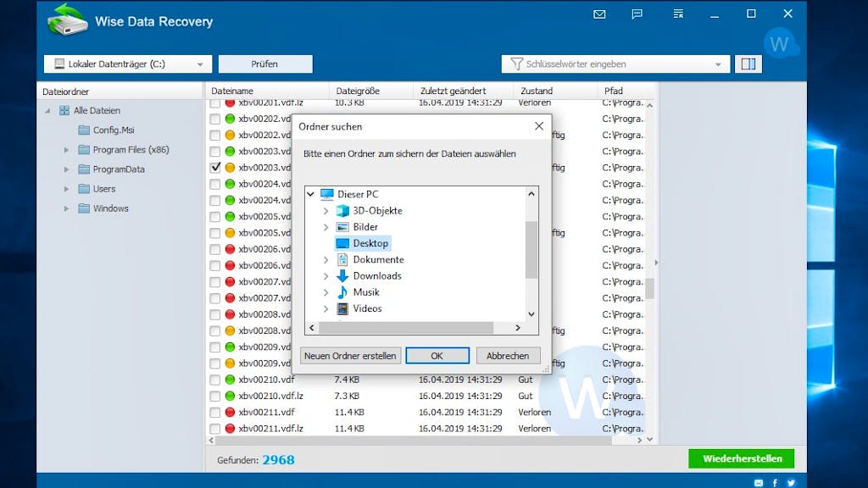Click the Dateiordner panel header
This screenshot has height=488, width=868.
[120, 91]
